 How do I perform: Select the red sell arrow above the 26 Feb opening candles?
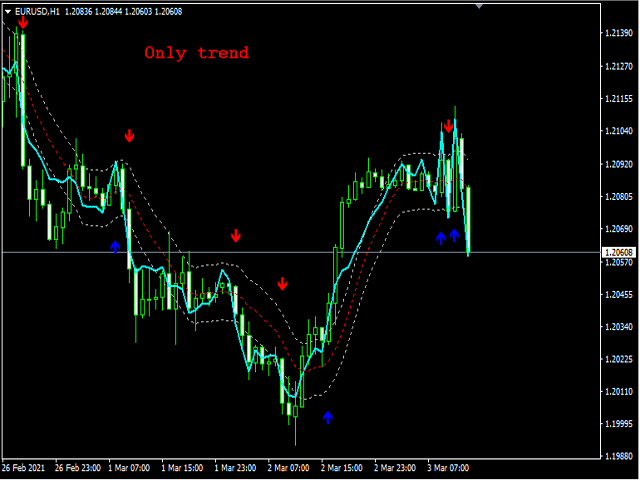click(x=23, y=22)
